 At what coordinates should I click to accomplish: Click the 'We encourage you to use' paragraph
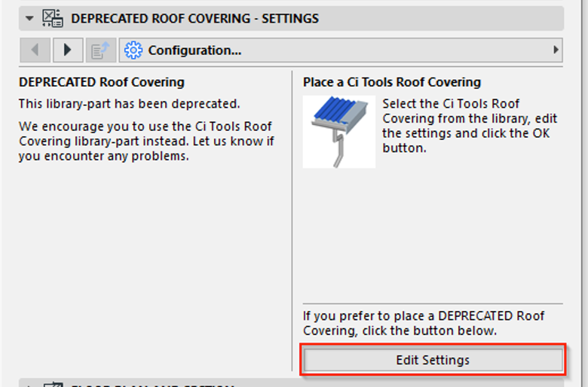pyautogui.click(x=146, y=142)
